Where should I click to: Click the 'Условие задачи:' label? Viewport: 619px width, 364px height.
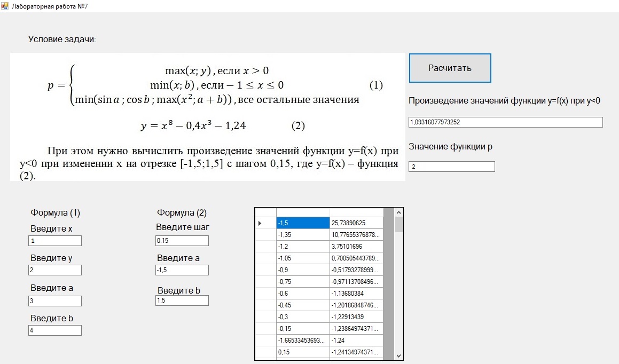coord(62,39)
